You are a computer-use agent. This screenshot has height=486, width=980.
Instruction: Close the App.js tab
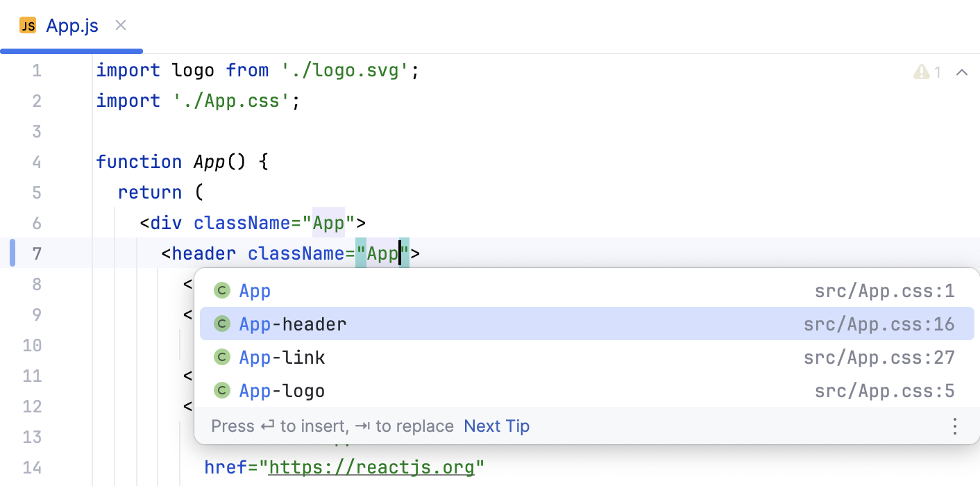(x=120, y=25)
